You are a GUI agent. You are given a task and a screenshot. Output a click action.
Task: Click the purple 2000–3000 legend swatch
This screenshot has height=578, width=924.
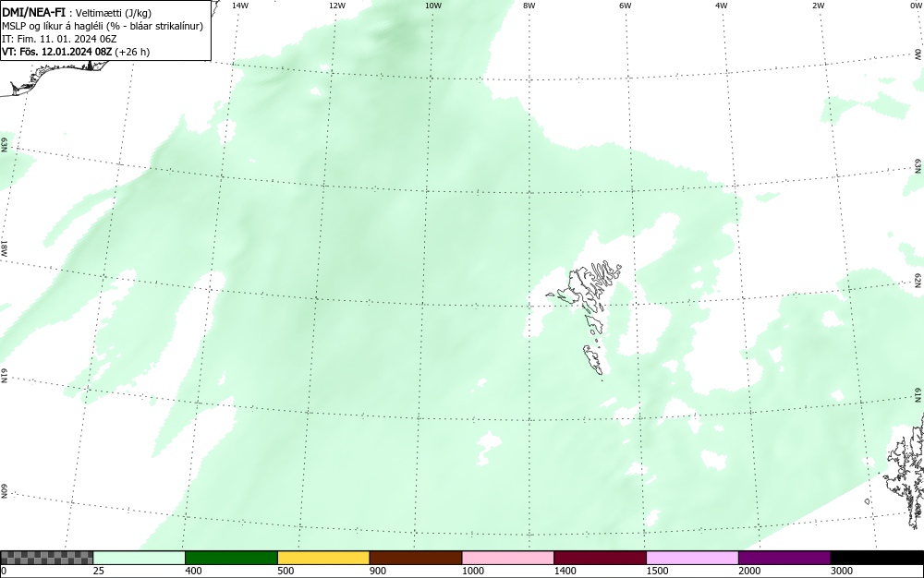pos(784,558)
